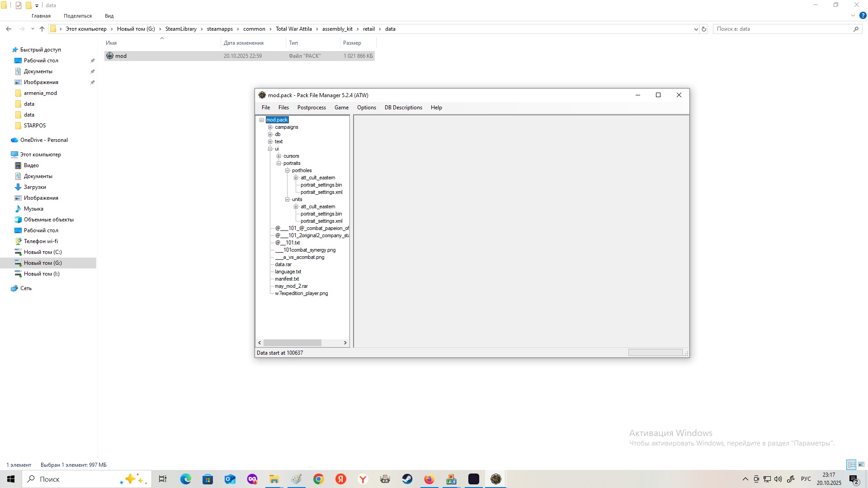
Task: Open Explorer help question mark icon
Action: pos(863,15)
